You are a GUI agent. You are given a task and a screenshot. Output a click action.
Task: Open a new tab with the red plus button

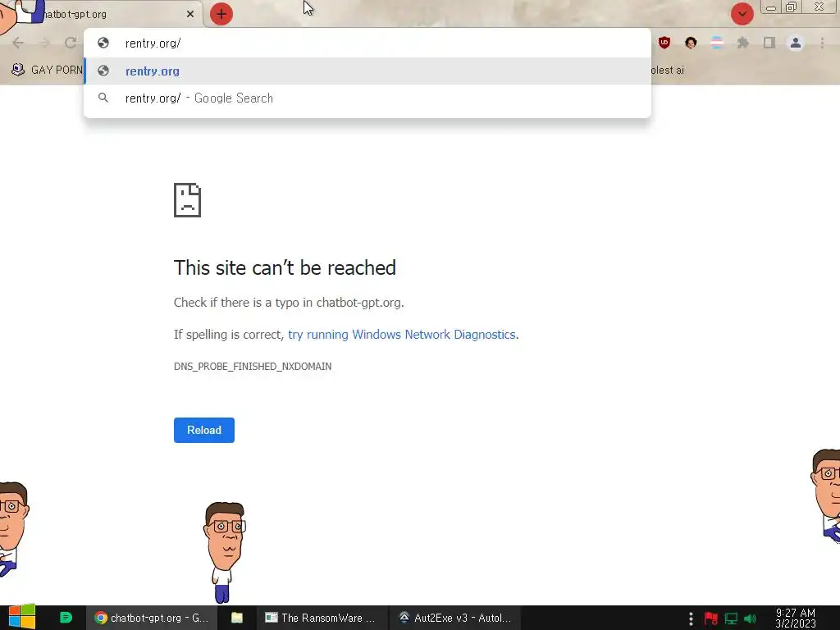pyautogui.click(x=221, y=14)
